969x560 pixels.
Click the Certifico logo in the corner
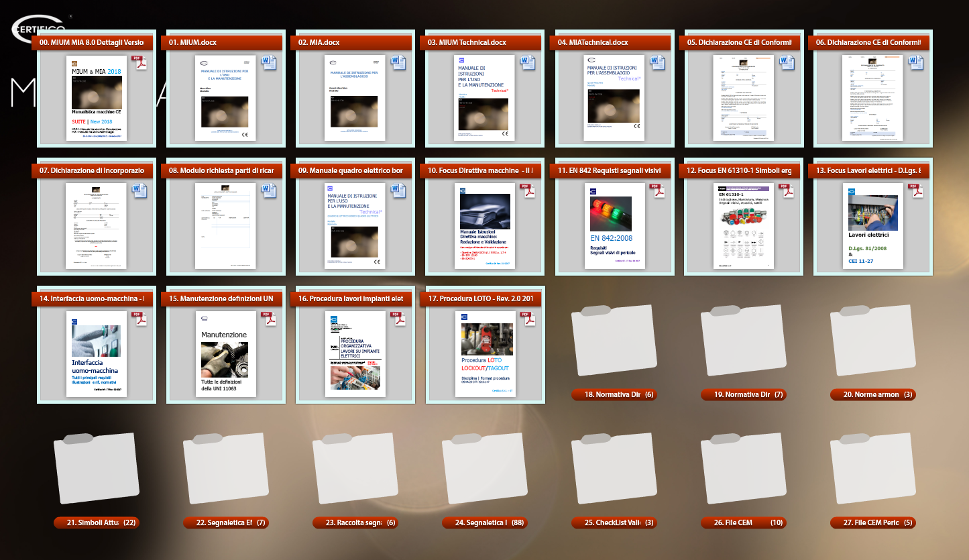tap(38, 27)
